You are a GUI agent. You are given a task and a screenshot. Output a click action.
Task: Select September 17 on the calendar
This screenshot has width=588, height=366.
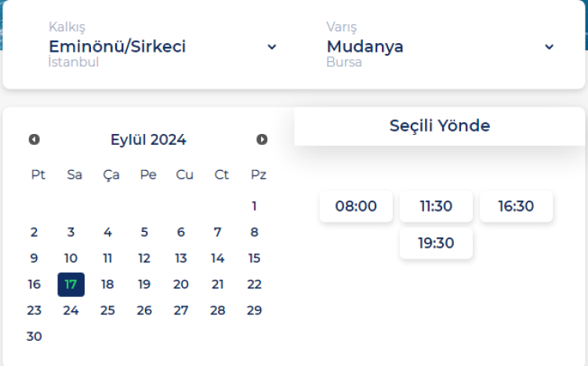coord(71,284)
